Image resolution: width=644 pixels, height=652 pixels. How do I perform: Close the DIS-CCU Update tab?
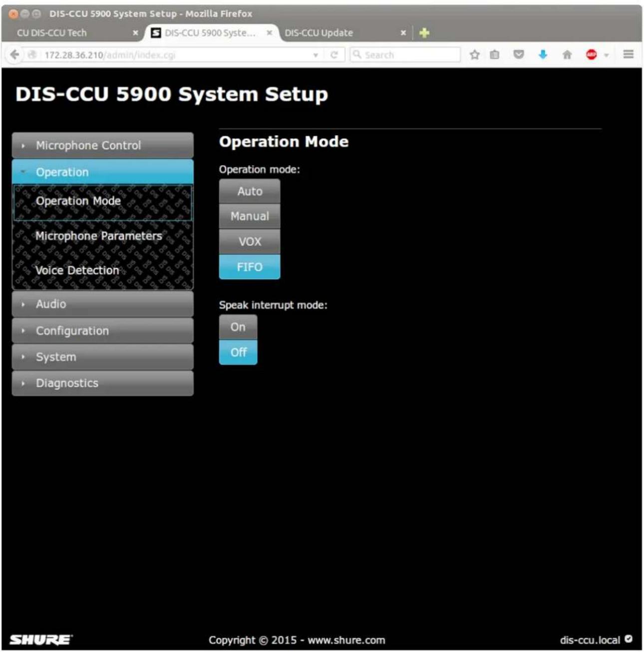[403, 33]
